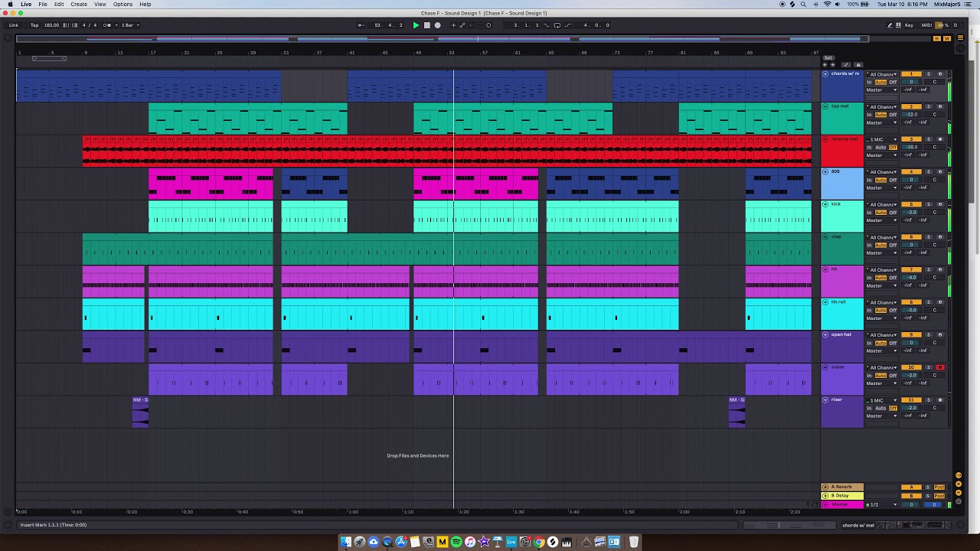
Task: Select the B Delay return track
Action: 842,495
